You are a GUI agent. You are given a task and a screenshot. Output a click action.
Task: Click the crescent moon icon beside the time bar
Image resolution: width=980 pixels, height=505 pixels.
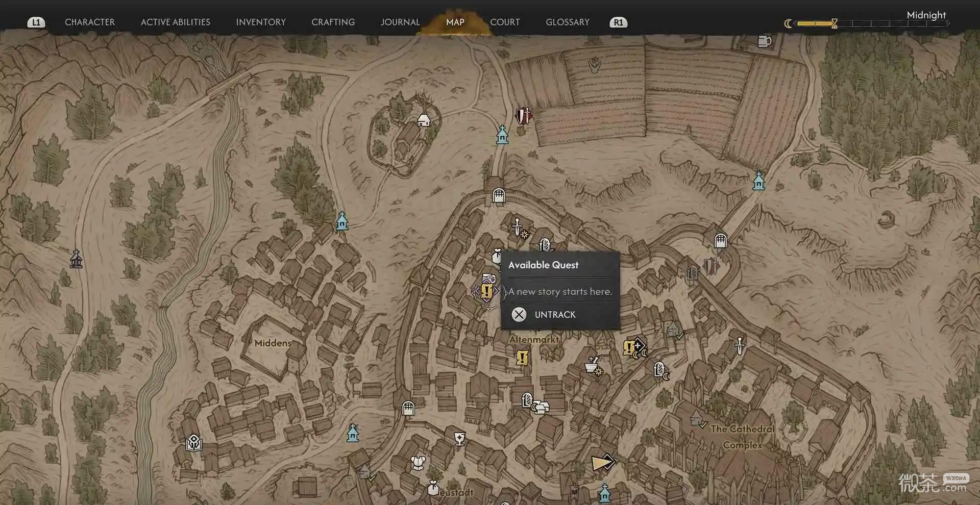pos(789,23)
